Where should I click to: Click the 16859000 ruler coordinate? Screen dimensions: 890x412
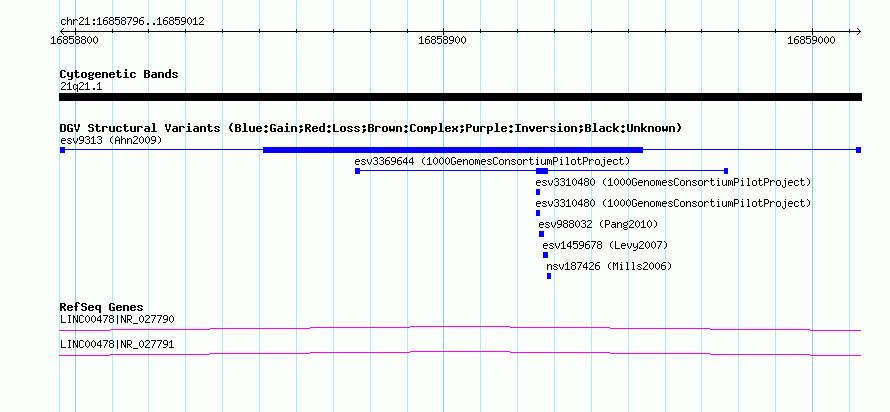pos(812,40)
